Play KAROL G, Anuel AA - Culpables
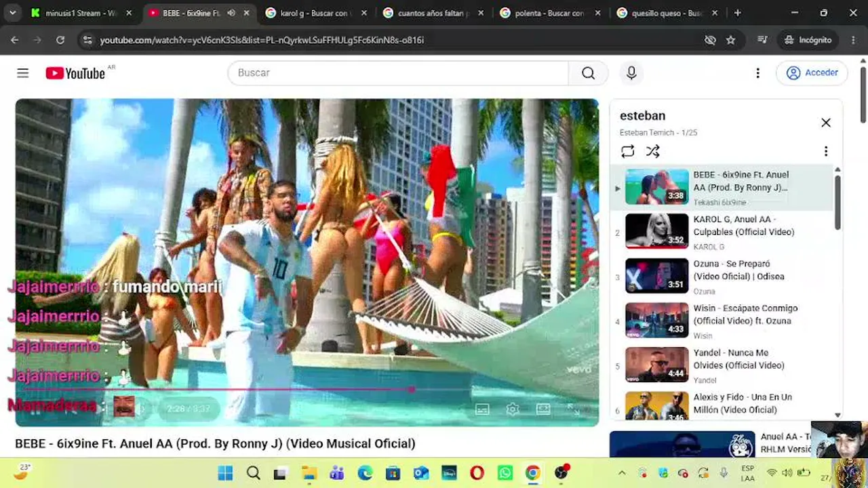This screenshot has width=868, height=488. 722,231
